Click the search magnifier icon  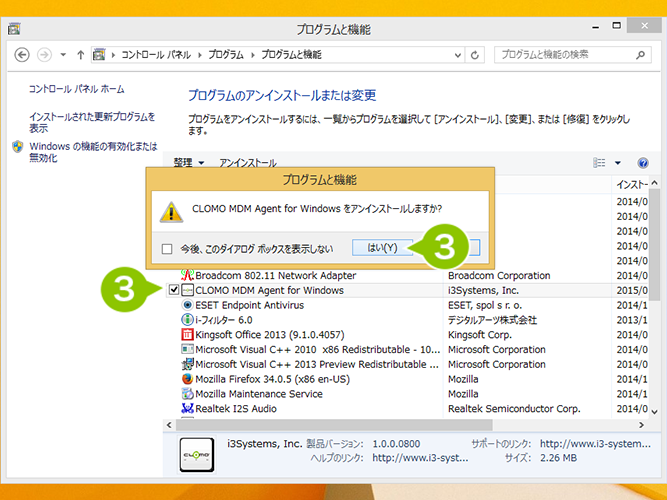[641, 55]
